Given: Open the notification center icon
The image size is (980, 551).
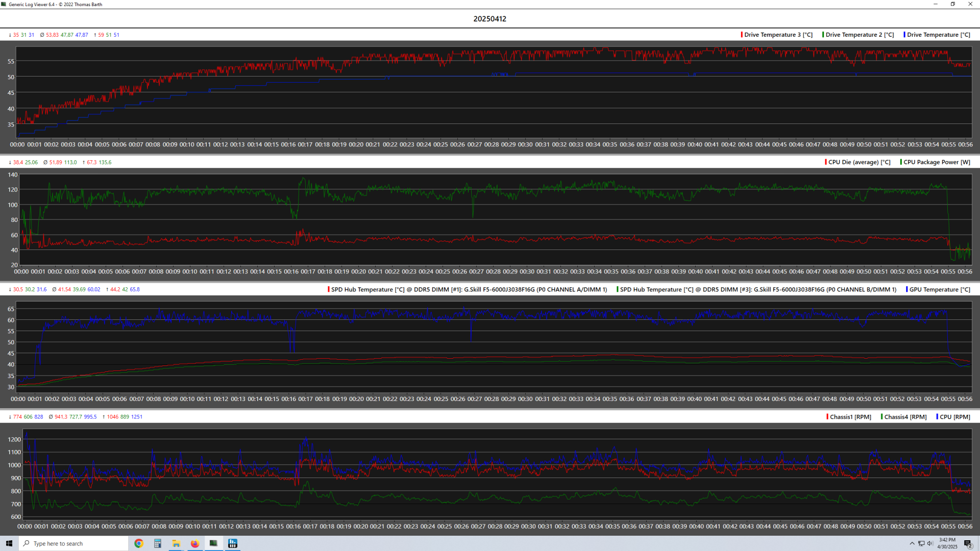Looking at the screenshot, I should 968,543.
